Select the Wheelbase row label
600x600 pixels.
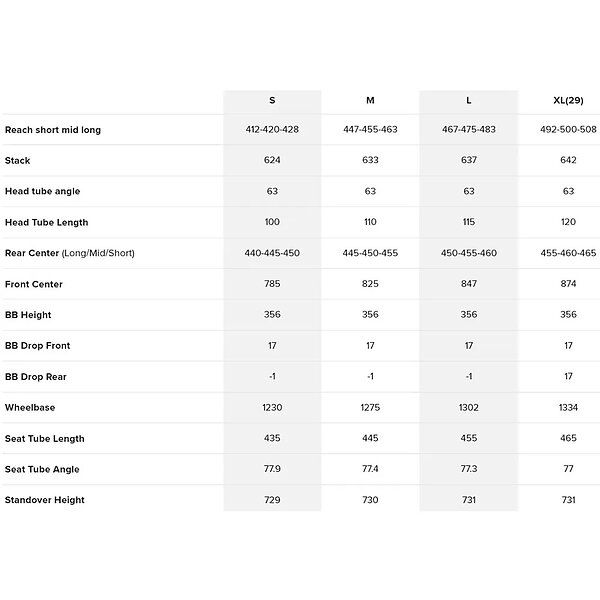pos(31,408)
